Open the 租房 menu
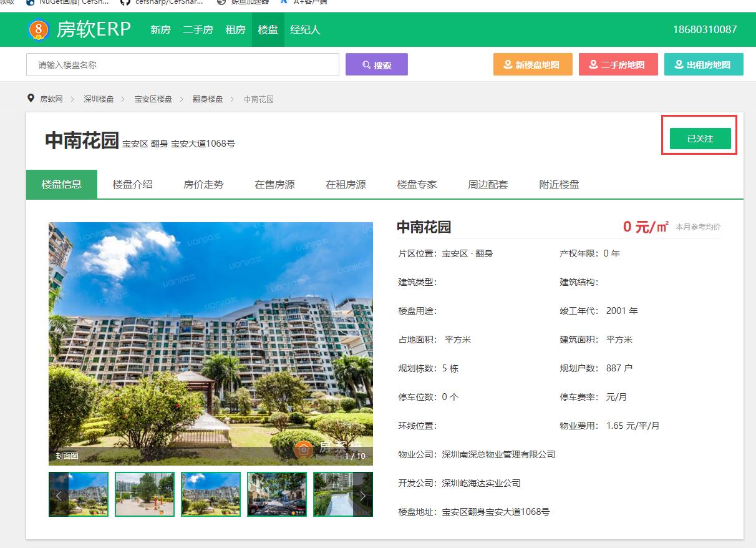756x548 pixels. point(235,29)
